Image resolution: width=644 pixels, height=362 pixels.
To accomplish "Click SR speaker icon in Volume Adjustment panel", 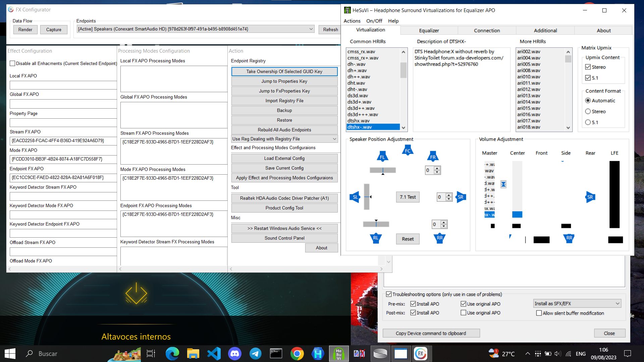I will (x=590, y=197).
